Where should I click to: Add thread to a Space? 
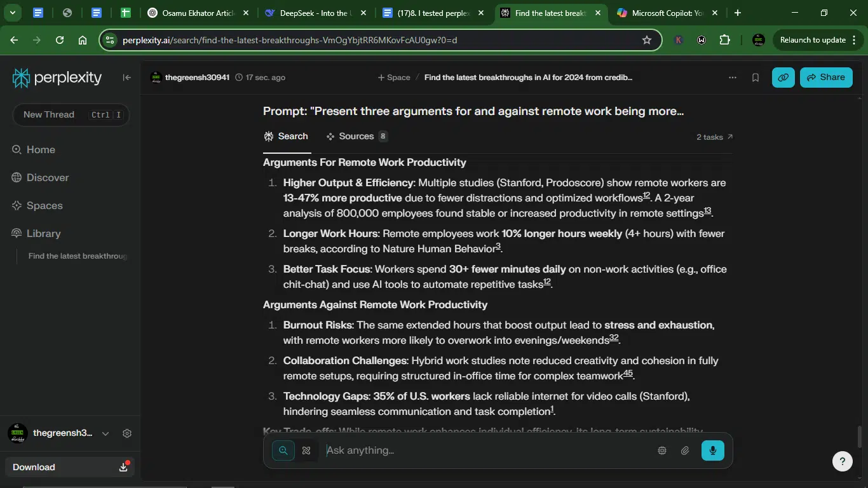click(x=394, y=78)
